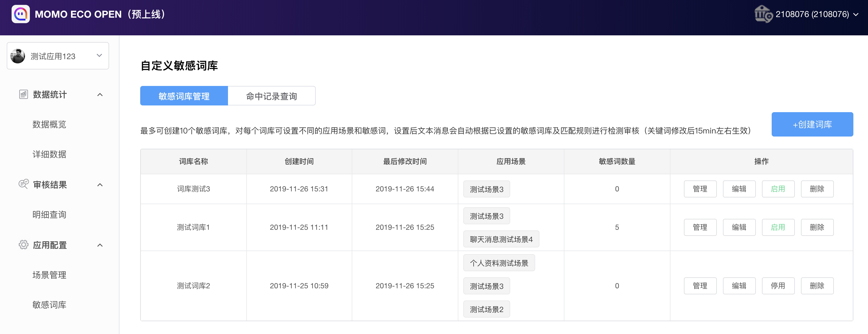868x334 pixels.
Task: Collapse the 数据统计 menu section
Action: tap(100, 95)
